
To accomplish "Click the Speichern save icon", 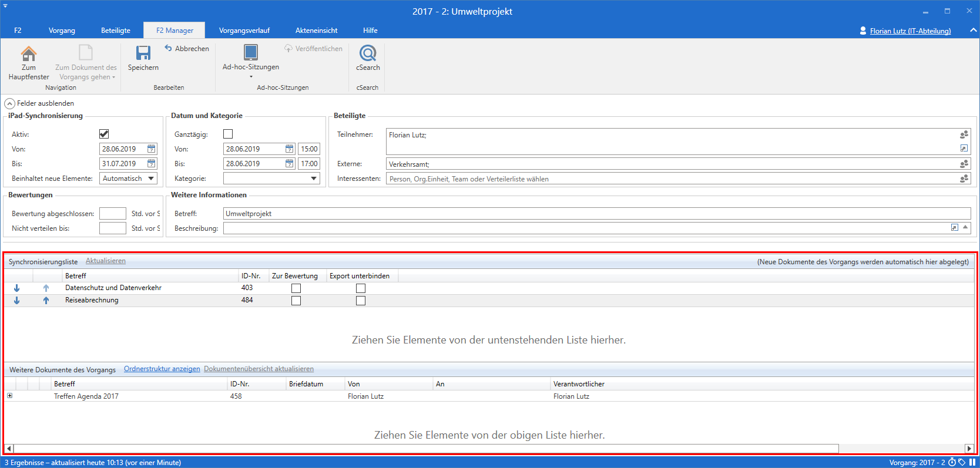I will [143, 53].
